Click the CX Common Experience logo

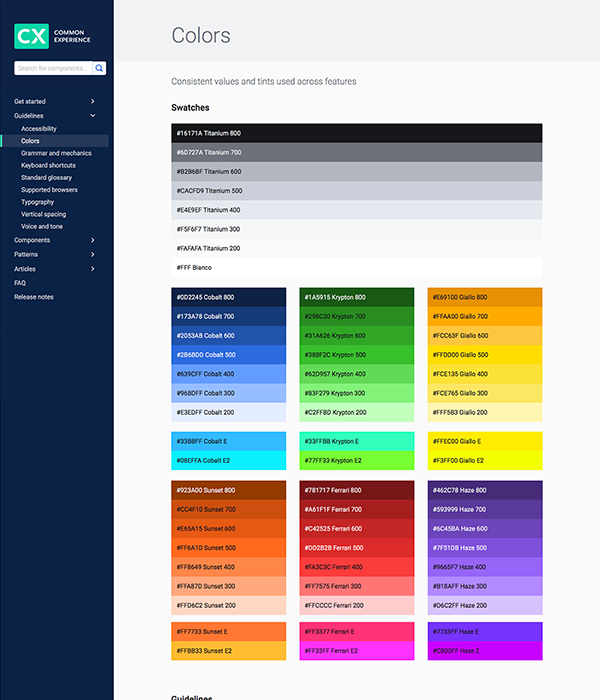coord(52,37)
